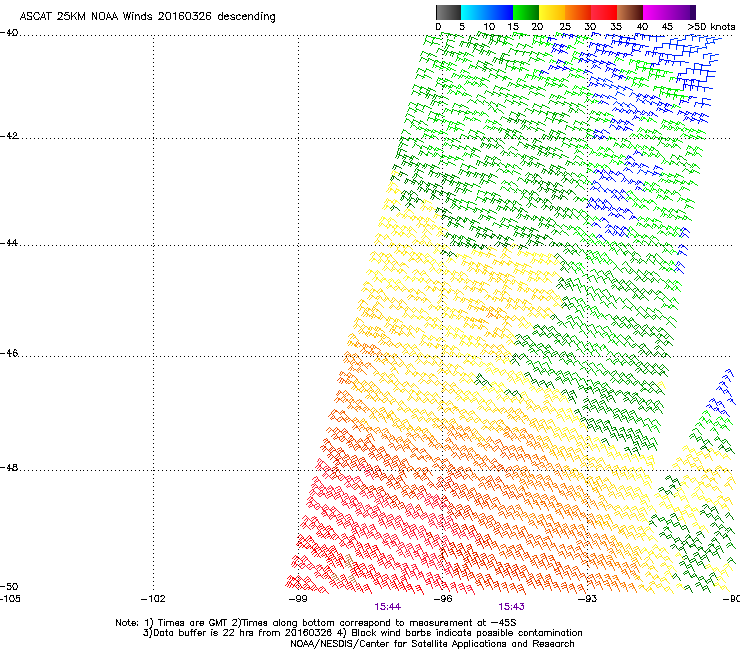Screen dimensions: 740x650
Task: Click the legend label '35'
Action: point(616,27)
